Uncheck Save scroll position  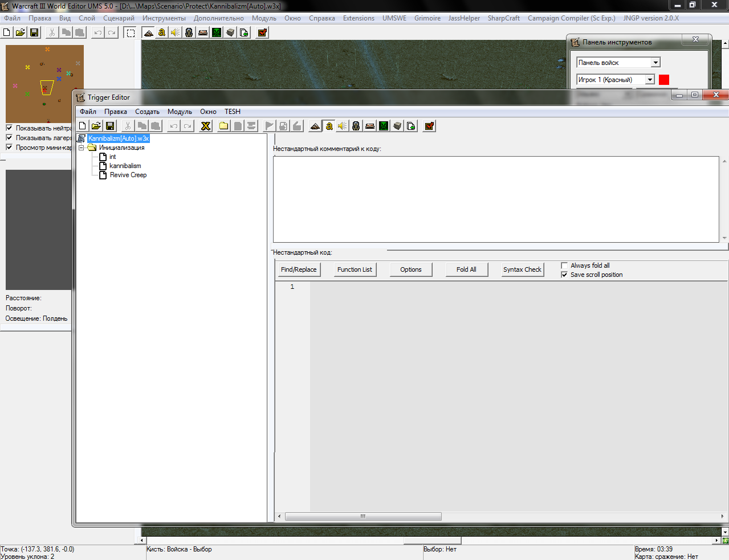564,275
